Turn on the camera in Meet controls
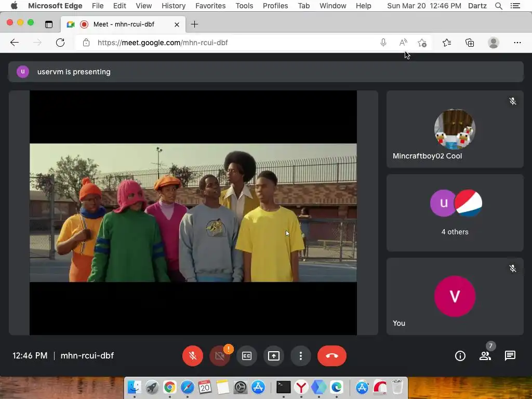Image resolution: width=532 pixels, height=399 pixels. (x=220, y=355)
